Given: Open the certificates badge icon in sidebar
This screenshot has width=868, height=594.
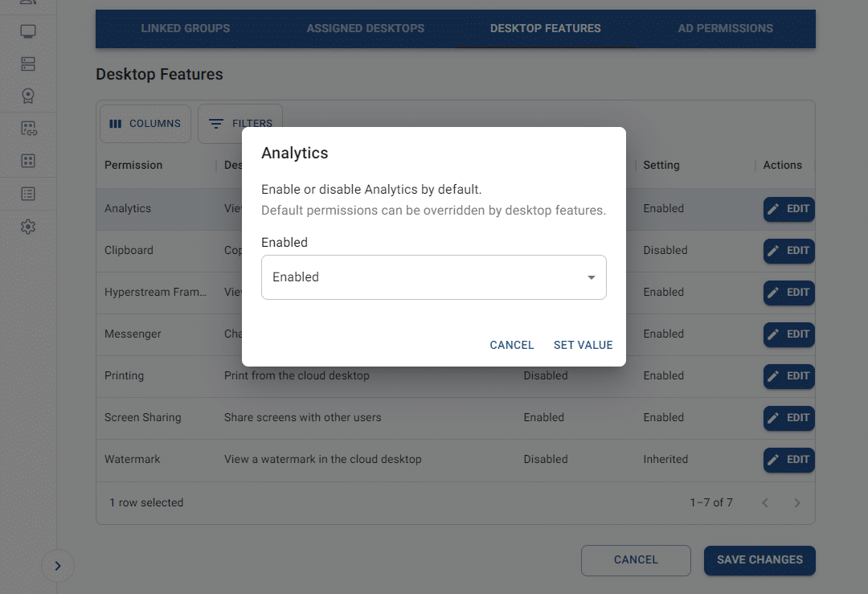Looking at the screenshot, I should click(x=29, y=96).
